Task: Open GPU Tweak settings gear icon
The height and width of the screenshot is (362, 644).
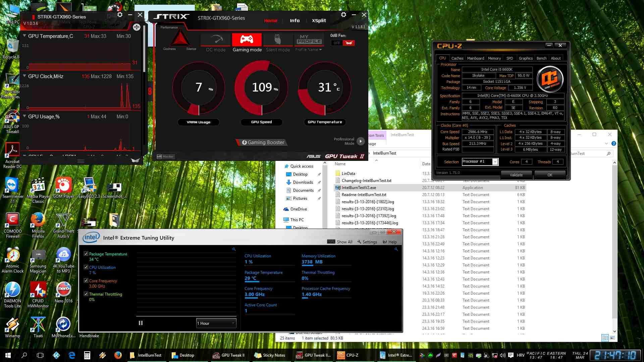Action: (343, 15)
